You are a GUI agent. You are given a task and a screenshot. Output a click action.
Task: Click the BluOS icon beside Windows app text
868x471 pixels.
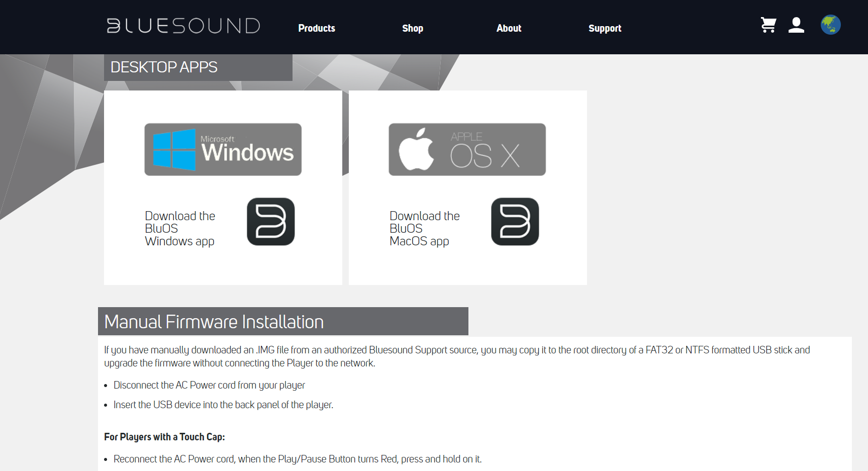pos(270,222)
